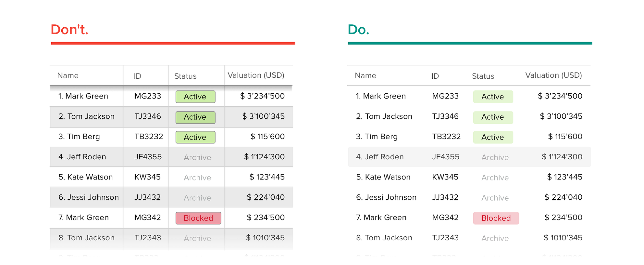
Task: Click the ID column header in Don't table
Action: coord(137,76)
